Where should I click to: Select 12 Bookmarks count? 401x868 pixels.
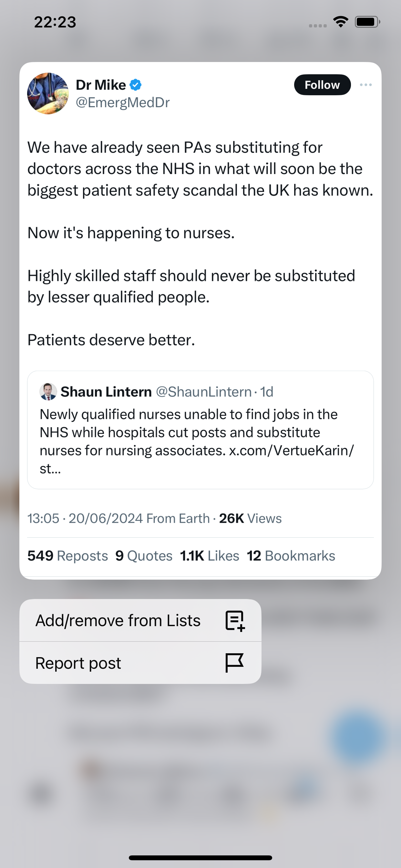tap(291, 556)
